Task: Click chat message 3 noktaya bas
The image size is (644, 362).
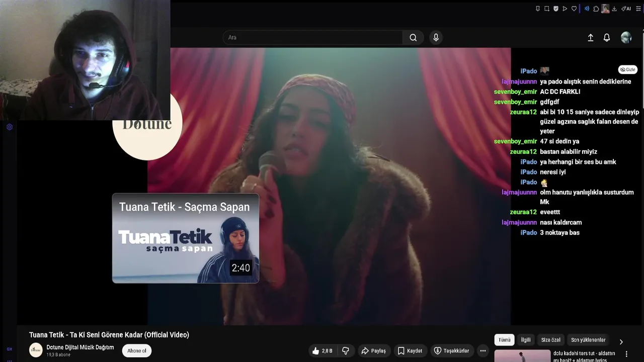Action: tap(559, 232)
